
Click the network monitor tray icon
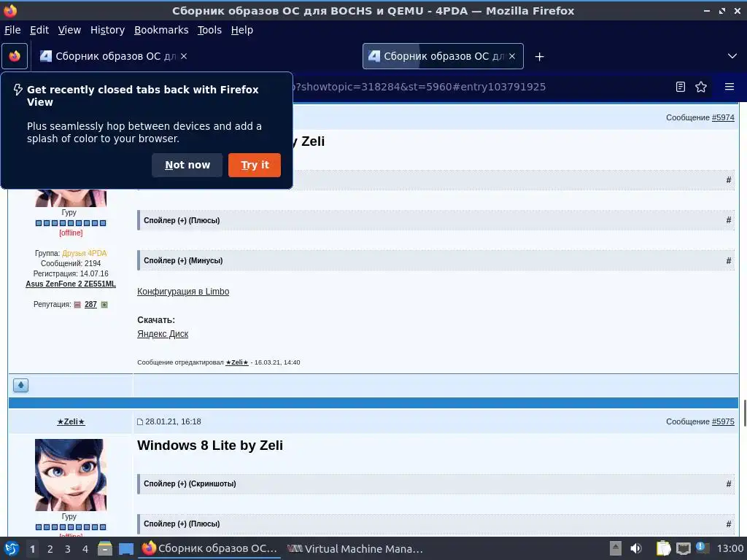(x=683, y=548)
